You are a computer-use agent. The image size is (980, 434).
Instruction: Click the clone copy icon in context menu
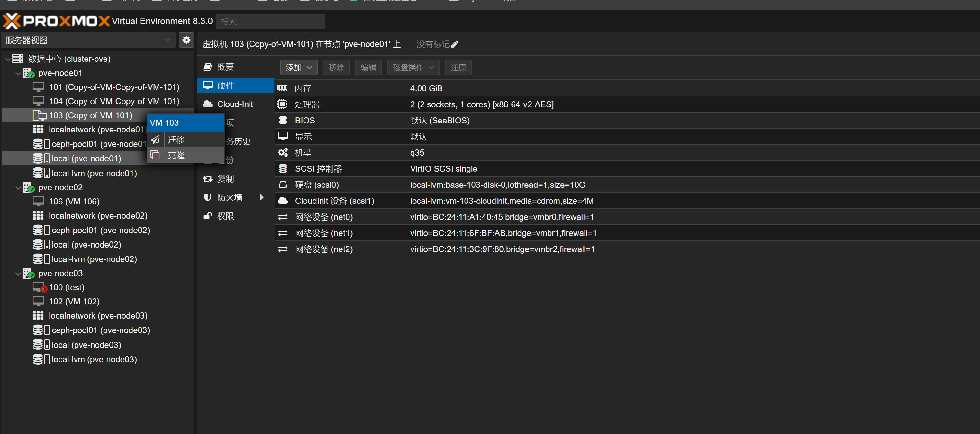(155, 155)
